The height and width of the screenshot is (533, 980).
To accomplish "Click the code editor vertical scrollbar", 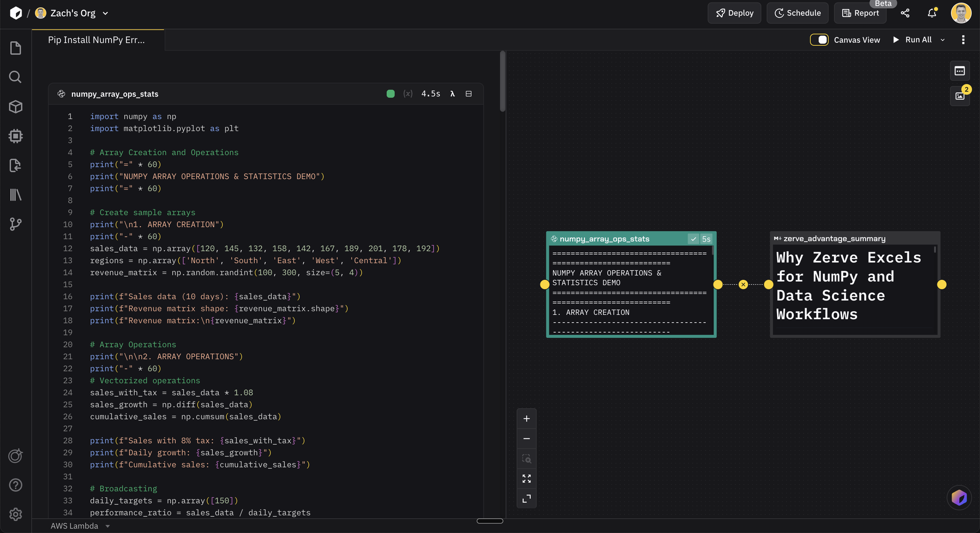I will [503, 82].
